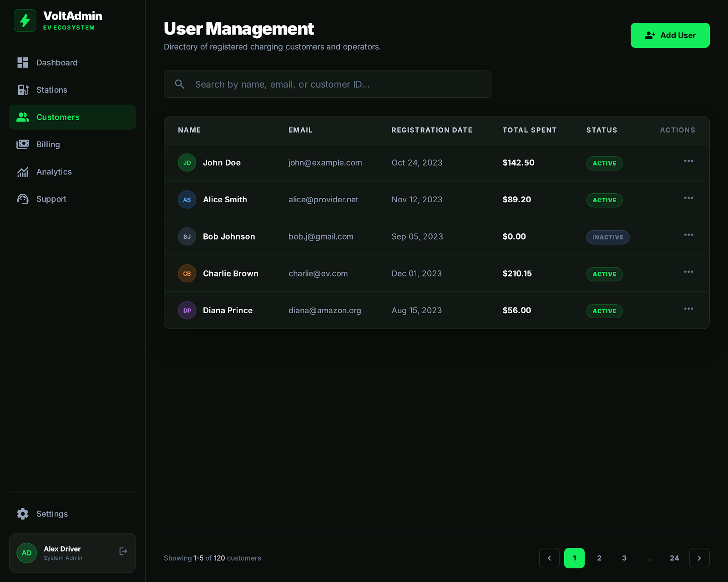The image size is (728, 582).
Task: Toggle Alice Smith's Active status badge
Action: click(x=604, y=200)
